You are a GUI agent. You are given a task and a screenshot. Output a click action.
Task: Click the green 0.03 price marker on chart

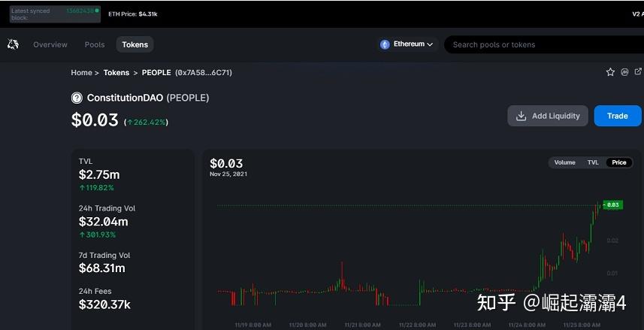[612, 204]
